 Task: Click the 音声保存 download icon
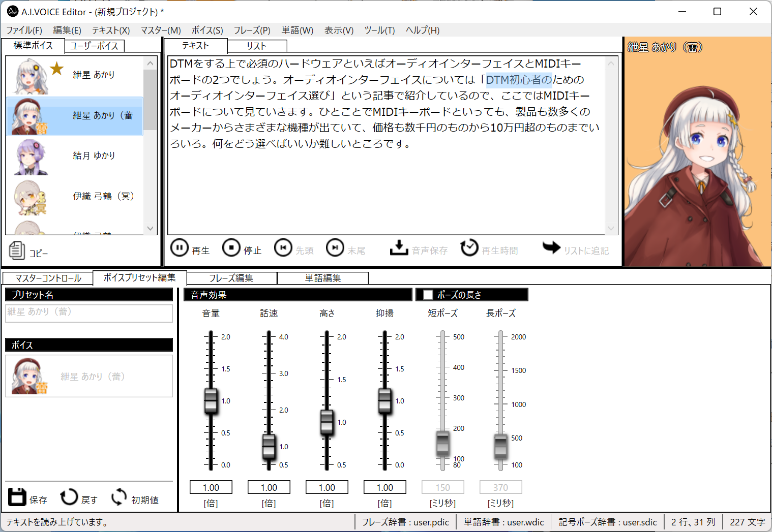(x=399, y=248)
